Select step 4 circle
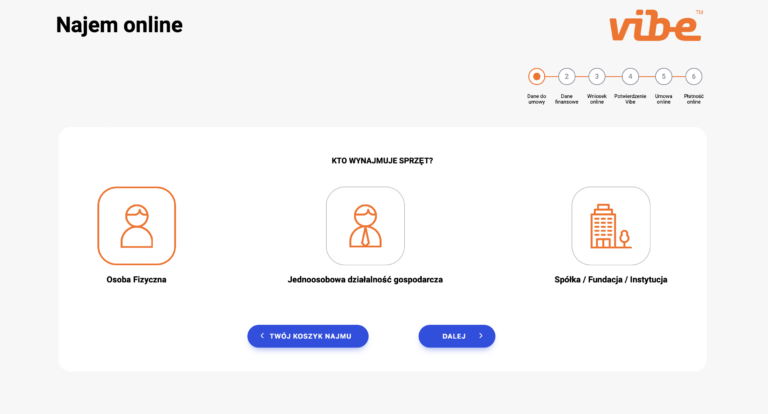This screenshot has height=414, width=768. point(630,76)
